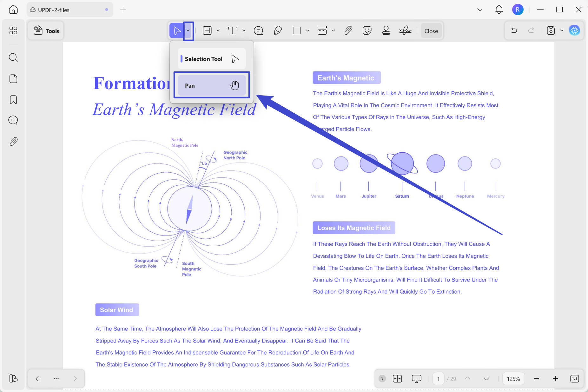Open the sticker tool
Image resolution: width=588 pixels, height=392 pixels.
tap(367, 31)
